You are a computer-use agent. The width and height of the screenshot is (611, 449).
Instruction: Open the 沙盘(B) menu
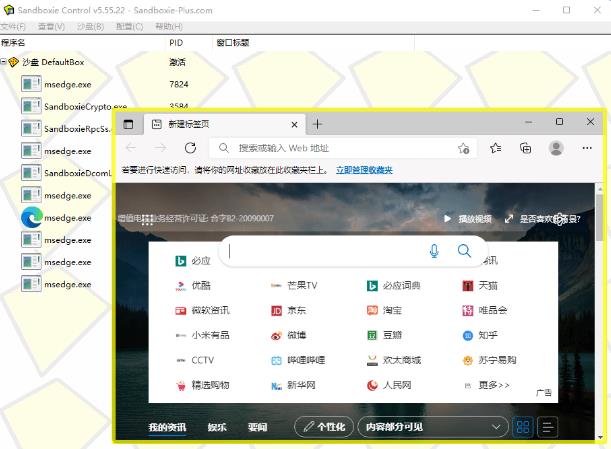(x=90, y=27)
